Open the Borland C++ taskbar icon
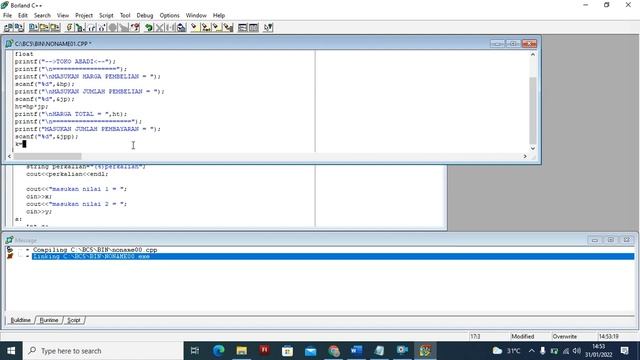The height and width of the screenshot is (360, 640). click(x=424, y=351)
